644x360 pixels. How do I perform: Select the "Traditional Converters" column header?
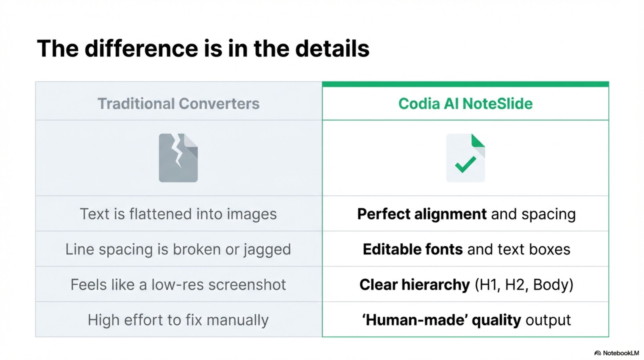tap(179, 104)
